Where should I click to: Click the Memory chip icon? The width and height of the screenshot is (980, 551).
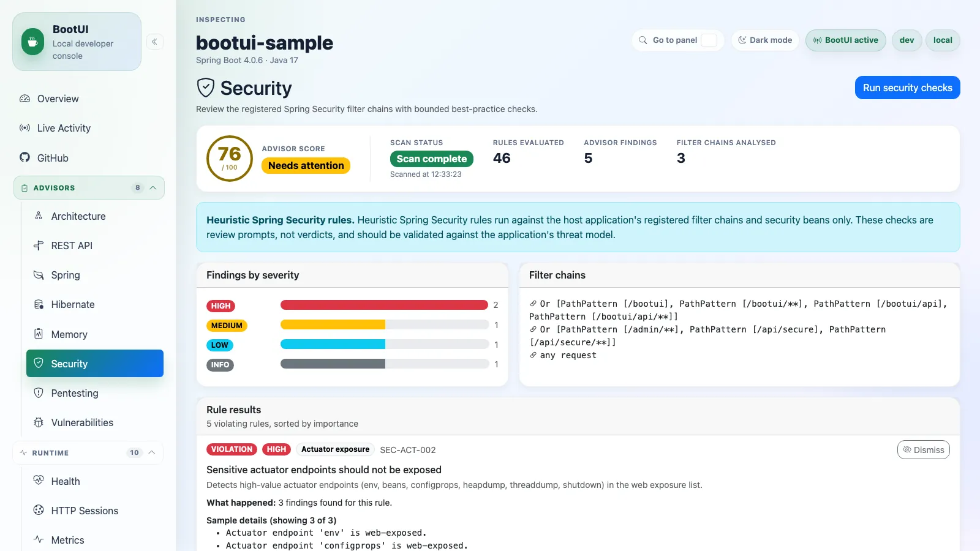(39, 334)
